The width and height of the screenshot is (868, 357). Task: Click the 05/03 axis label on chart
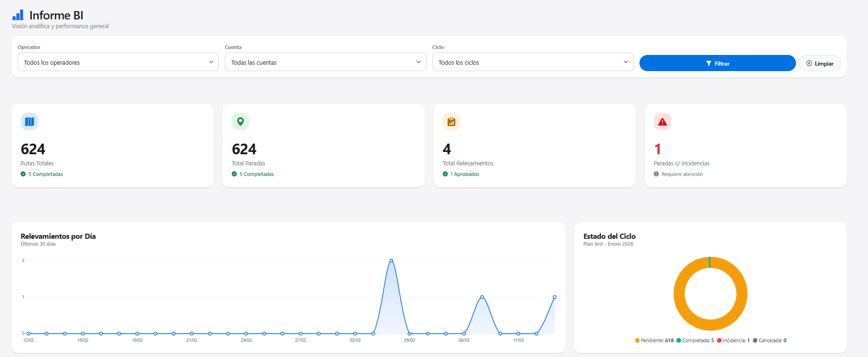[x=410, y=340]
